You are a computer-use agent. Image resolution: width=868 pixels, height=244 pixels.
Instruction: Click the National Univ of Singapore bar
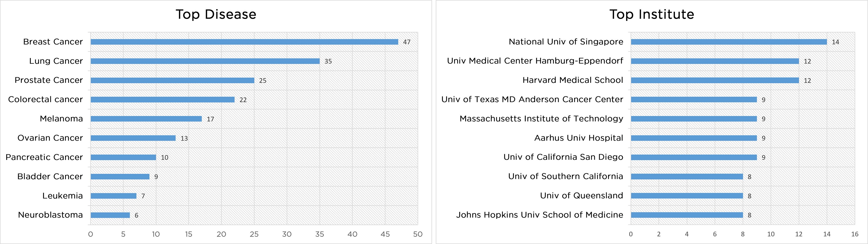728,42
